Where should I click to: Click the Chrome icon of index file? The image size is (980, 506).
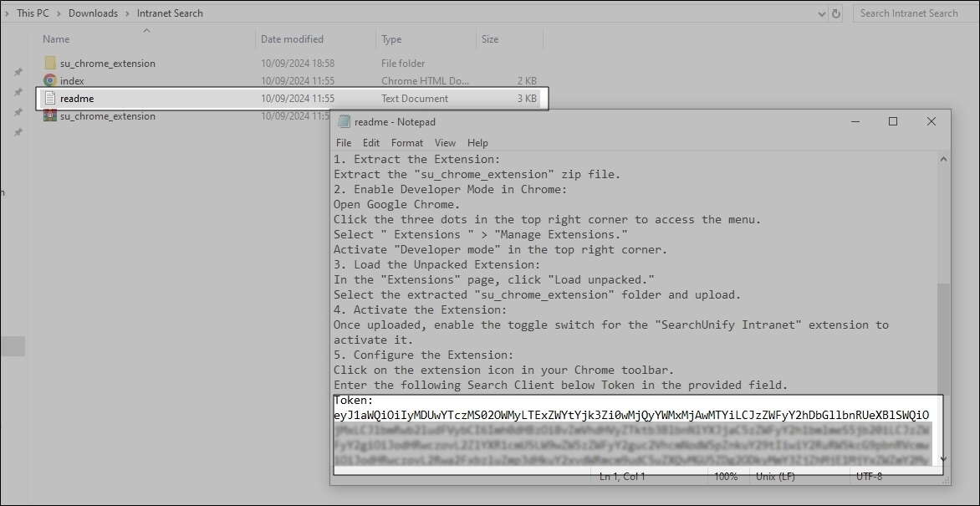[x=50, y=81]
